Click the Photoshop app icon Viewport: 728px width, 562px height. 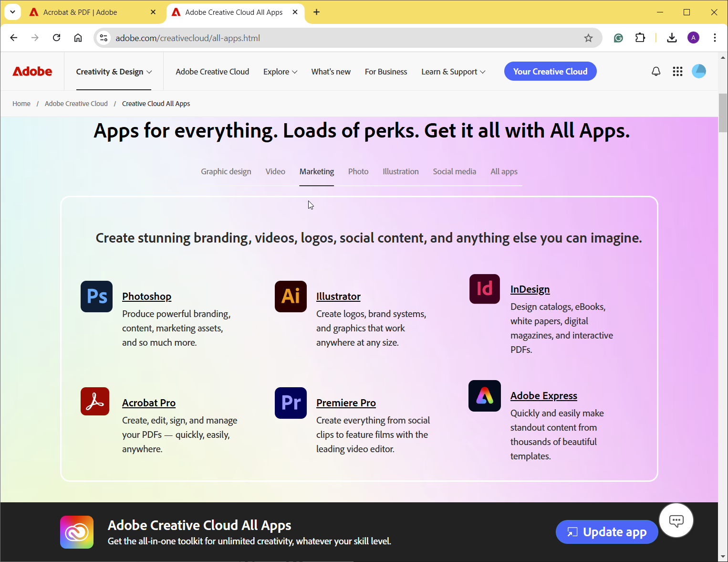pos(96,296)
